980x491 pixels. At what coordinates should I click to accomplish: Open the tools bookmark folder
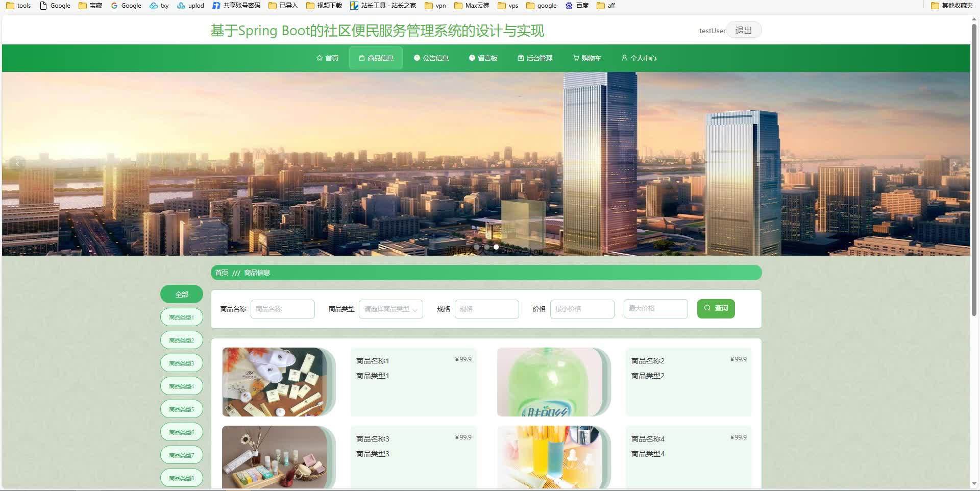point(18,6)
